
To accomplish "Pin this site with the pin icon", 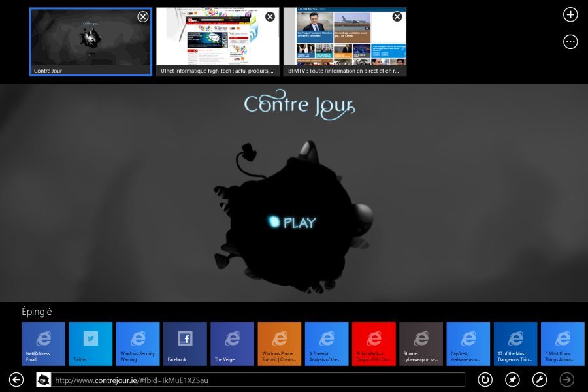I will (x=512, y=380).
